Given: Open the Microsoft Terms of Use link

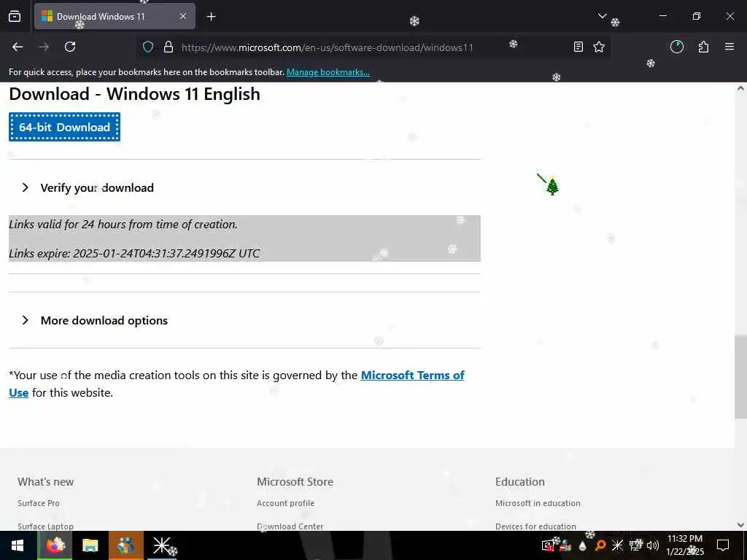Looking at the screenshot, I should click(x=413, y=376).
